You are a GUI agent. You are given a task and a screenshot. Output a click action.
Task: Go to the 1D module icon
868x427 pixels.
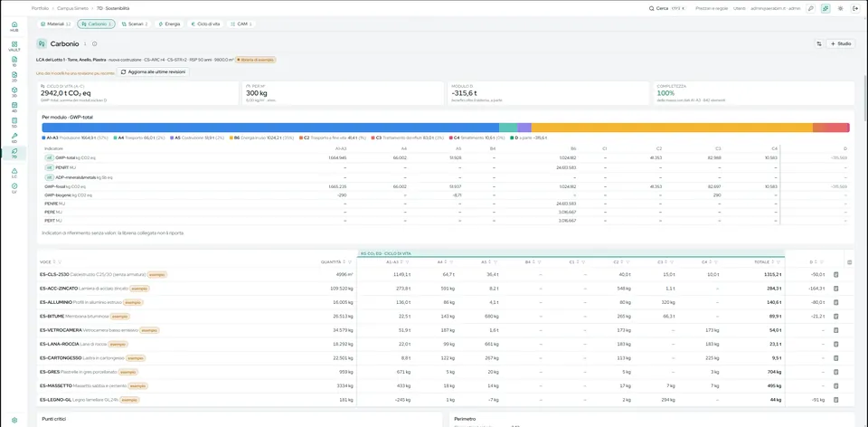pyautogui.click(x=14, y=61)
